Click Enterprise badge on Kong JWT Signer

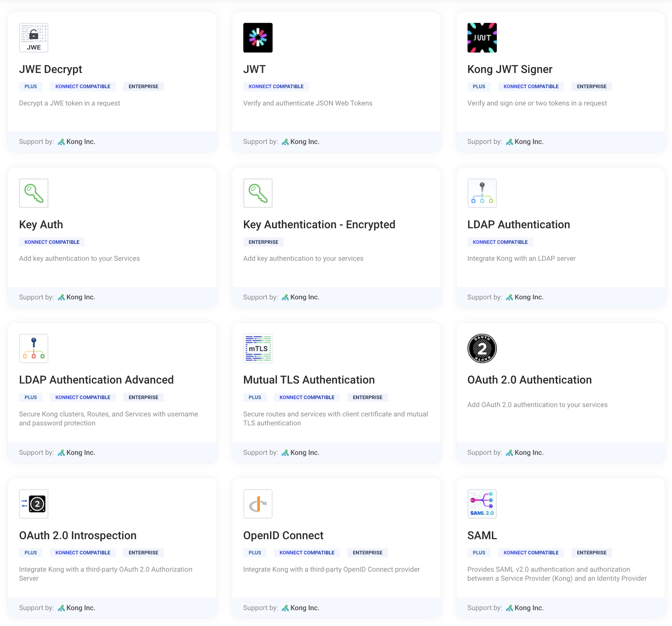tap(591, 87)
